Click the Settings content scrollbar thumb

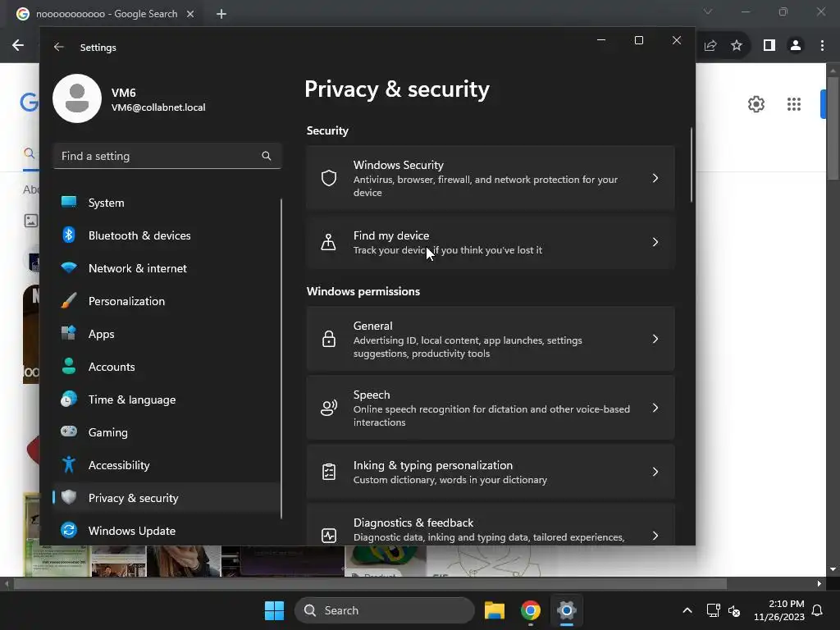point(691,164)
